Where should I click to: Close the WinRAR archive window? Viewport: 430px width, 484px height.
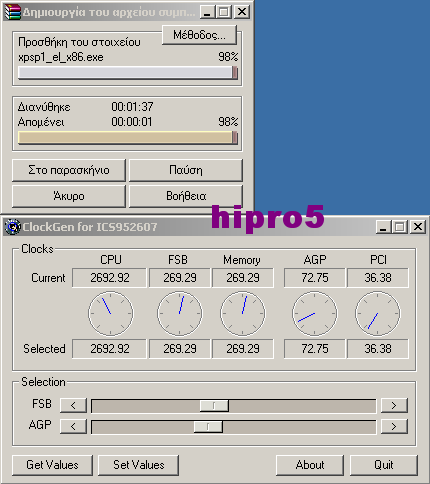(242, 12)
